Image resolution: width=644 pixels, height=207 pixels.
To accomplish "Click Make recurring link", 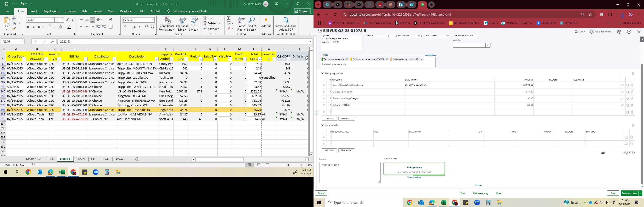I will point(481,193).
